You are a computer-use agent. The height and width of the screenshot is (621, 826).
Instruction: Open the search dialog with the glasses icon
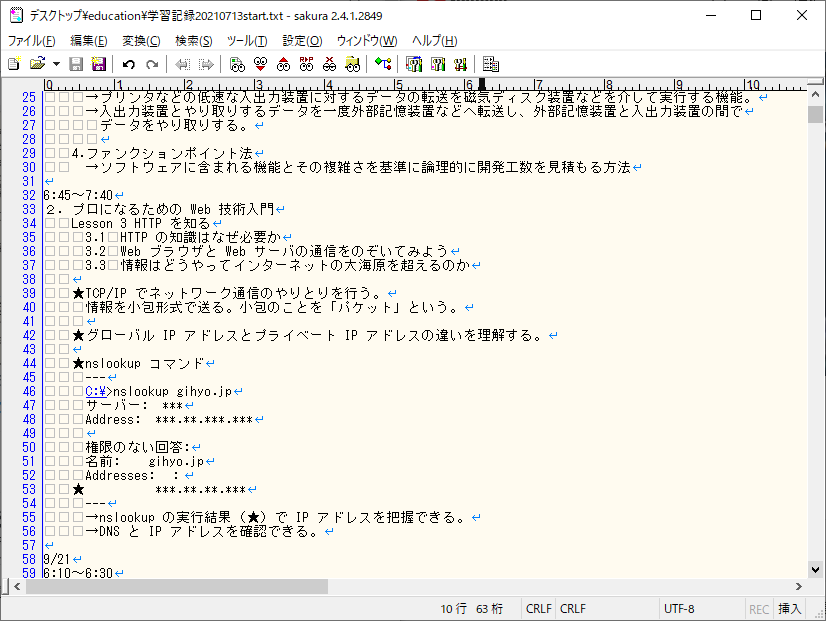(239, 63)
